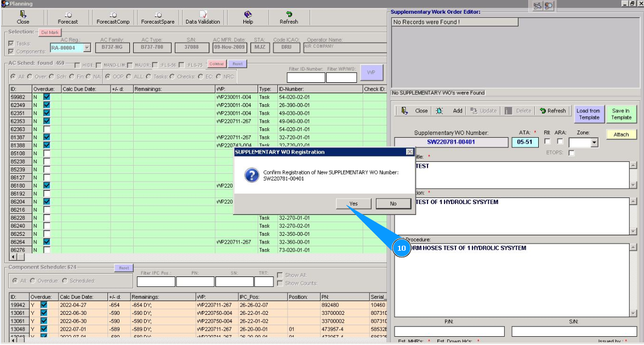This screenshot has height=345, width=644.
Task: Check the ARA checkbox
Action: (560, 141)
